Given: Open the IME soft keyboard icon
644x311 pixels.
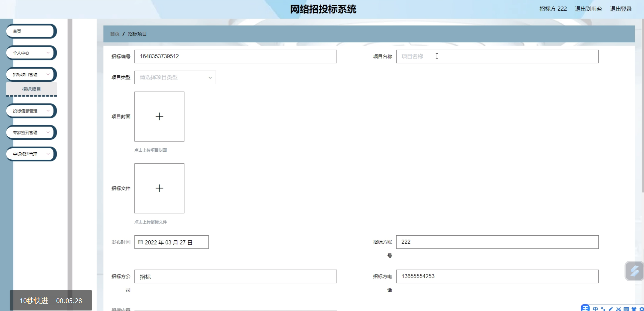Looking at the screenshot, I should tap(626, 309).
